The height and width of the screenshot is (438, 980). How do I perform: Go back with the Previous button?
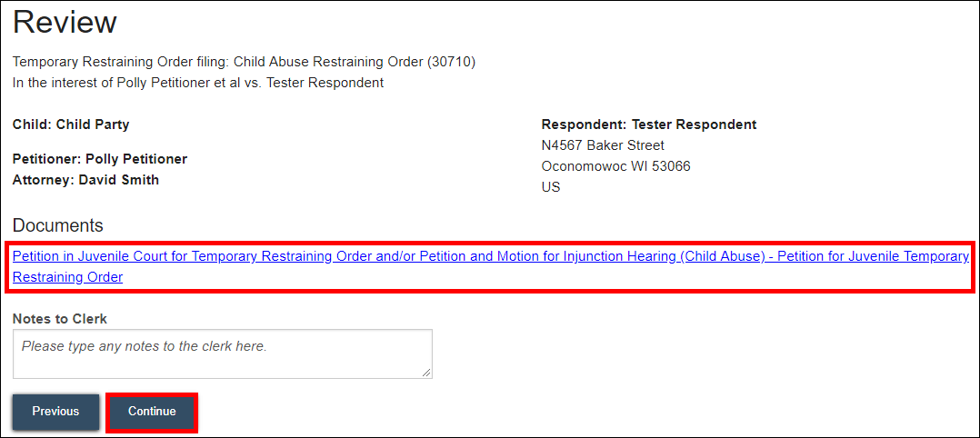pyautogui.click(x=55, y=412)
